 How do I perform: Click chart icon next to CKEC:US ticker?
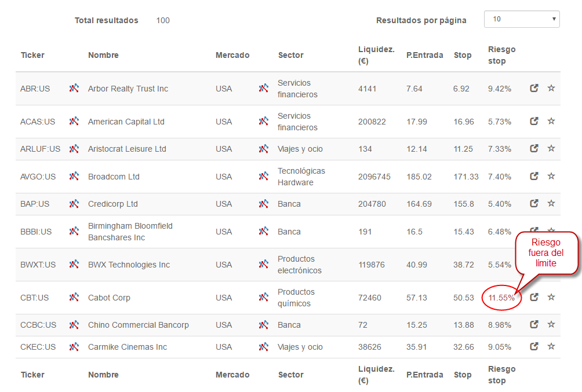pyautogui.click(x=74, y=347)
